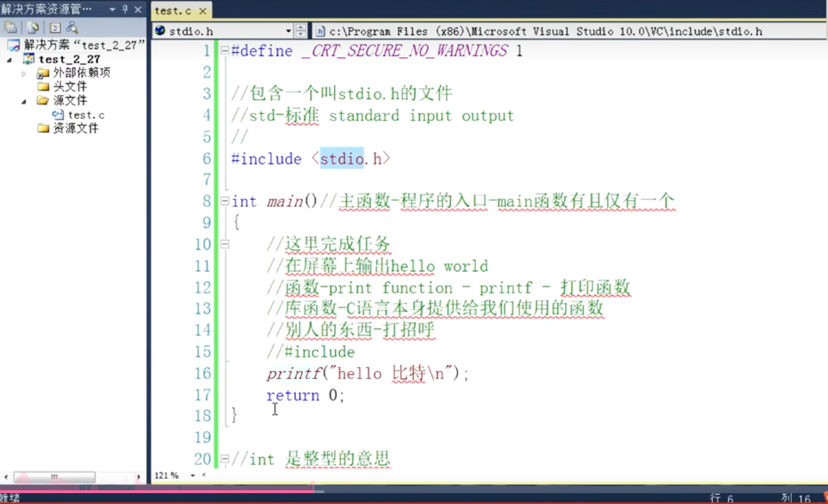Collapse the 源文件 folder node
This screenshot has width=828, height=504.
[x=23, y=101]
